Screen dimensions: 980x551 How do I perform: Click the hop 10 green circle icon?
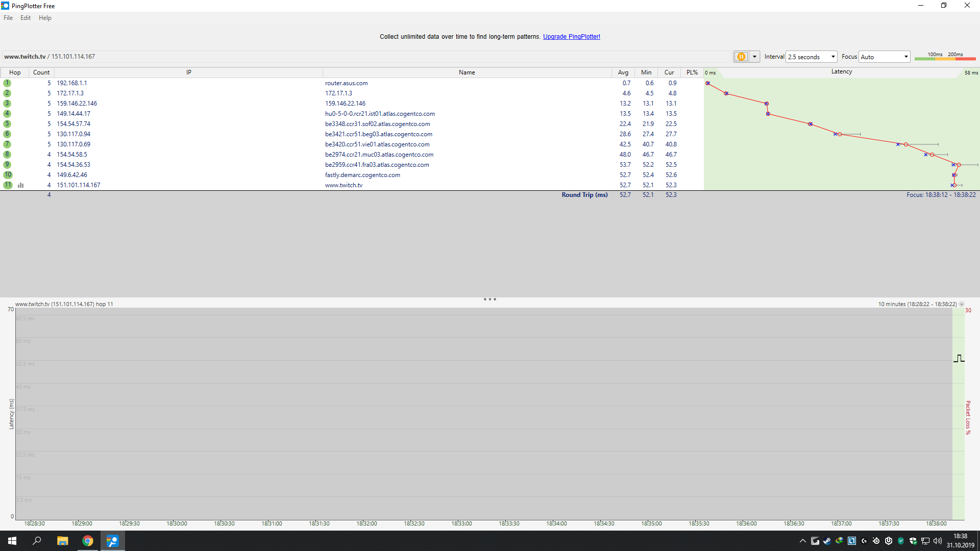(8, 175)
